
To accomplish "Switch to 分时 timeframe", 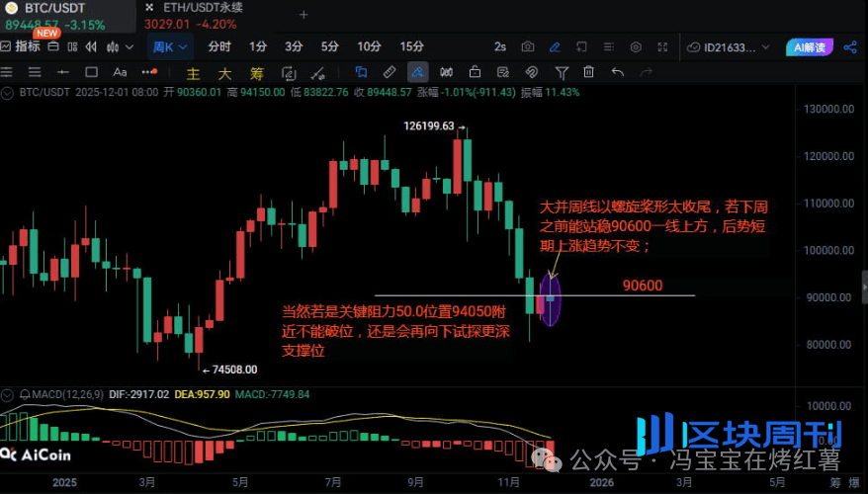I will tap(219, 46).
